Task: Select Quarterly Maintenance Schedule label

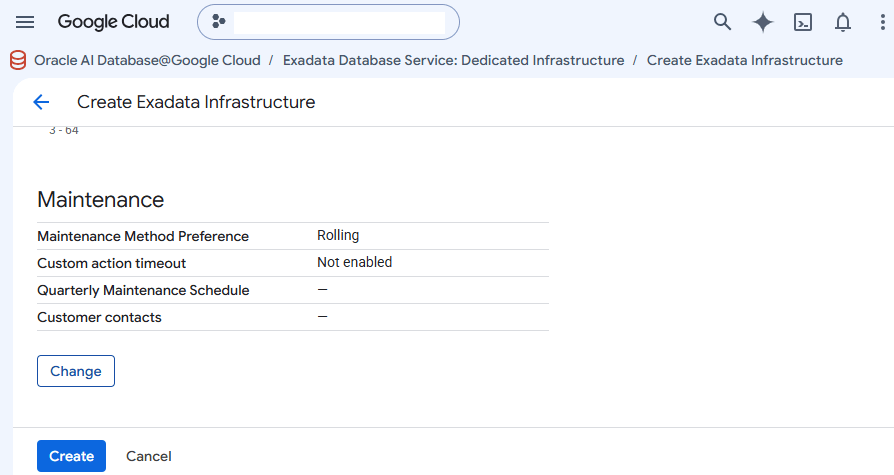Action: tap(143, 290)
